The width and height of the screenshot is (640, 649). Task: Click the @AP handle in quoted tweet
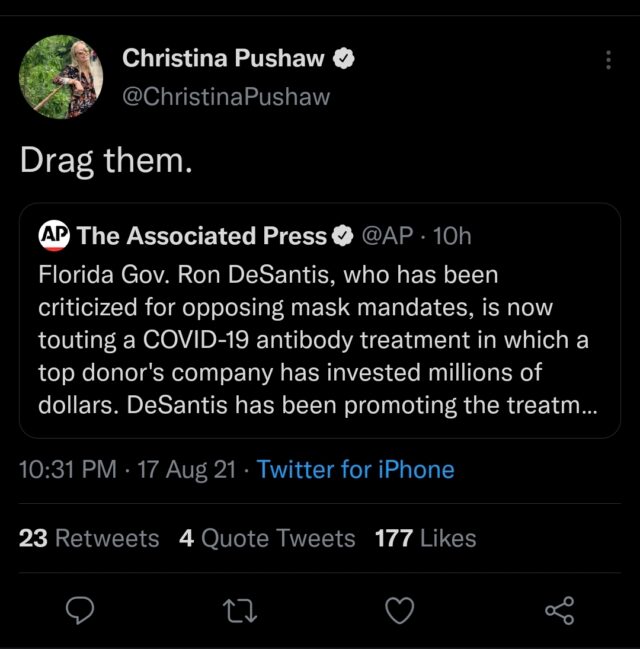[x=387, y=236]
